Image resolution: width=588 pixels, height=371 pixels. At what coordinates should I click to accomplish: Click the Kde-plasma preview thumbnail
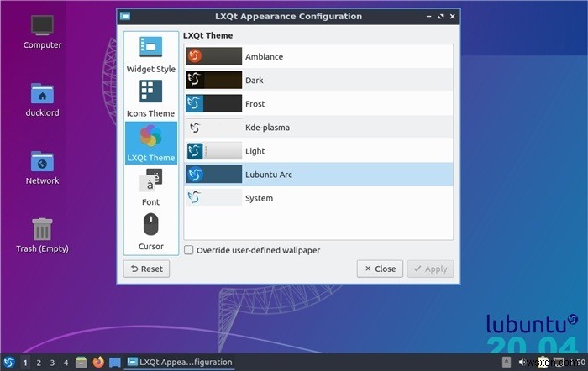click(213, 127)
